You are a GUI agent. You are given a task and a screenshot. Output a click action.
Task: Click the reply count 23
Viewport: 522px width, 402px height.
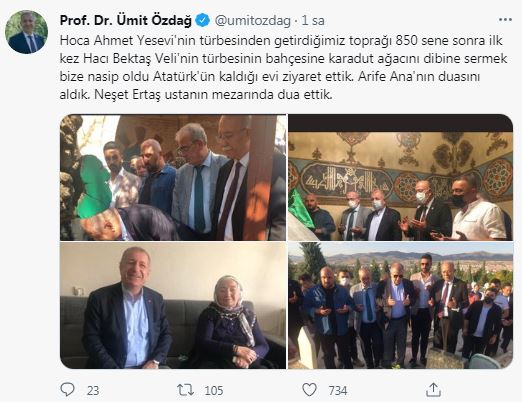[x=93, y=390]
